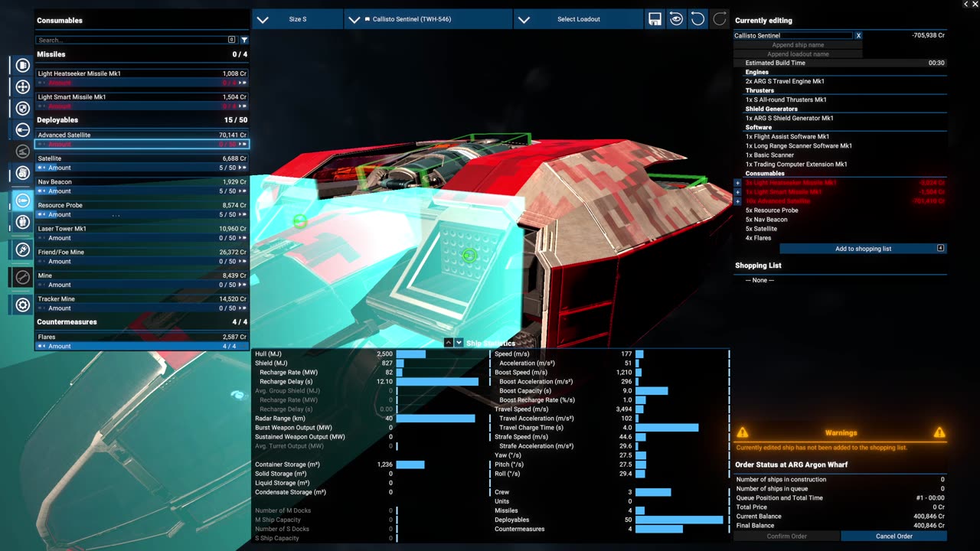The width and height of the screenshot is (980, 551).
Task: Select the greyed-out wrench repair icon
Action: point(22,276)
